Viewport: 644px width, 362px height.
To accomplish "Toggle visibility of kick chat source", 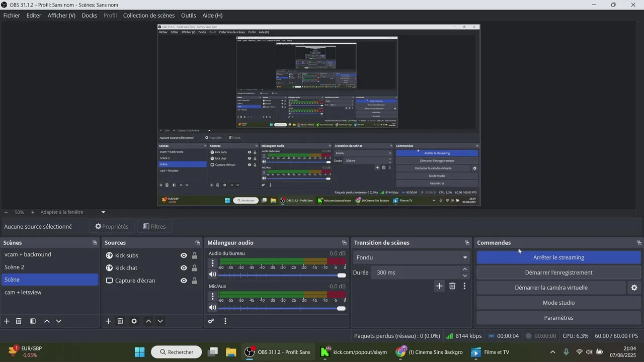I will 184,268.
